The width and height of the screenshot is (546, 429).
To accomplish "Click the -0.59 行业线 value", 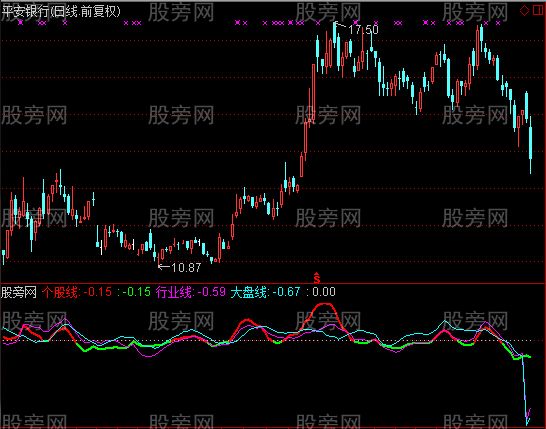I will (212, 292).
